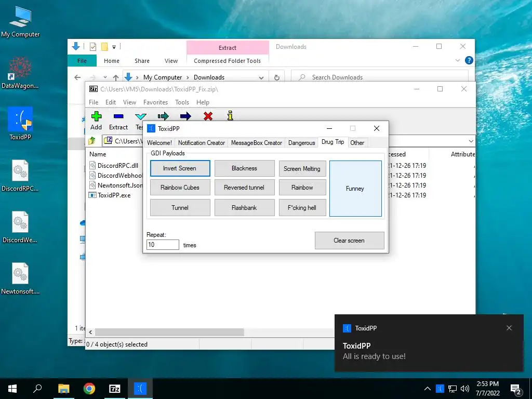Expand Explorer ribbon chevron
Viewport: 532px width, 399px height.
(x=457, y=60)
